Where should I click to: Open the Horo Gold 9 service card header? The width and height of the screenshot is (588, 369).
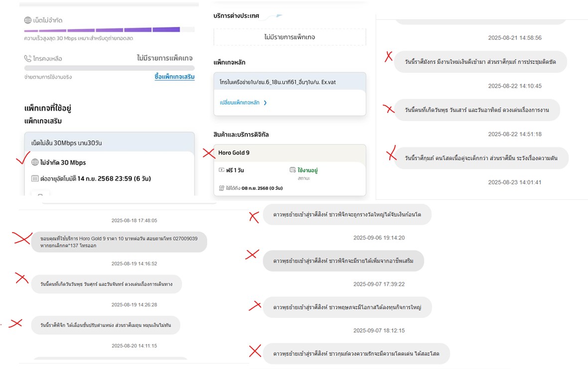coord(290,153)
